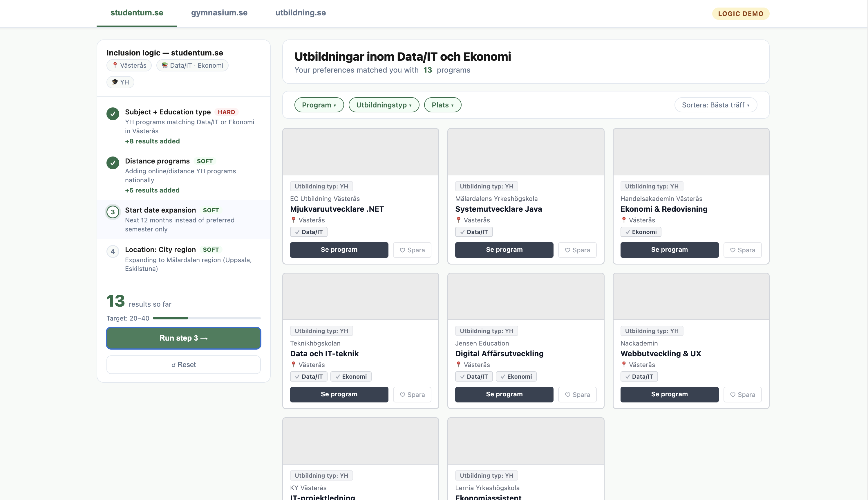Click the Distance programs completed checkmark icon
Image resolution: width=868 pixels, height=500 pixels.
[x=113, y=163]
